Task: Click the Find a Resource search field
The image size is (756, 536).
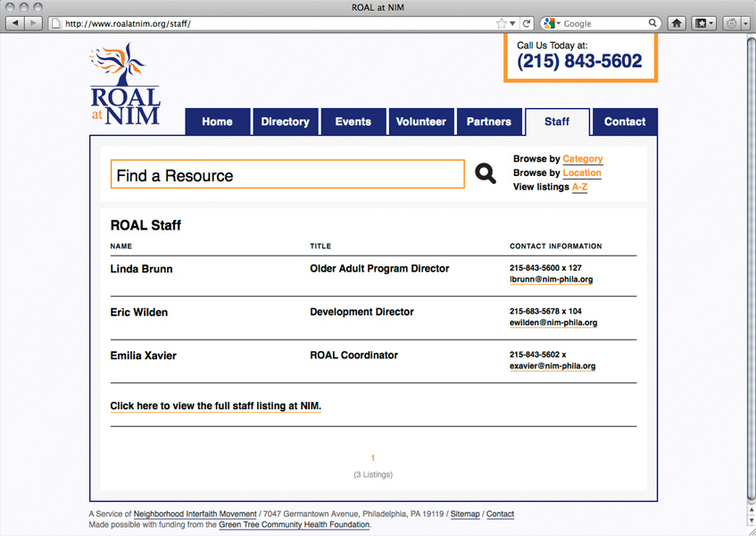Action: (287, 174)
